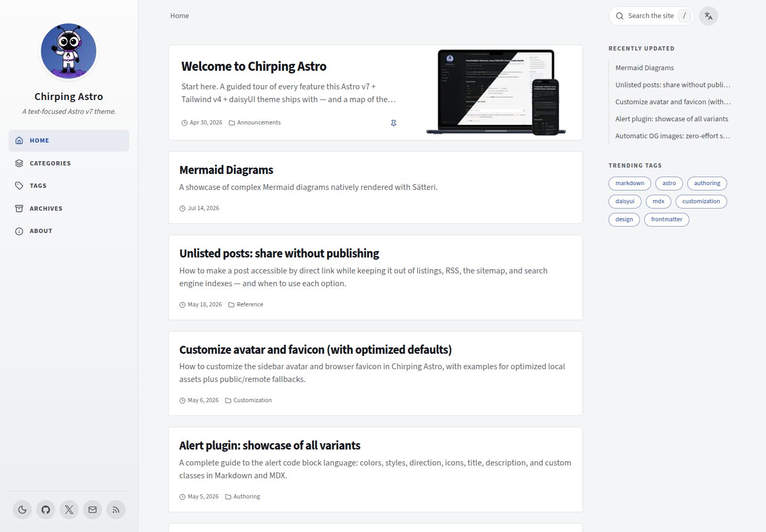The width and height of the screenshot is (766, 532).
Task: Open the RSS feed icon
Action: (x=116, y=510)
